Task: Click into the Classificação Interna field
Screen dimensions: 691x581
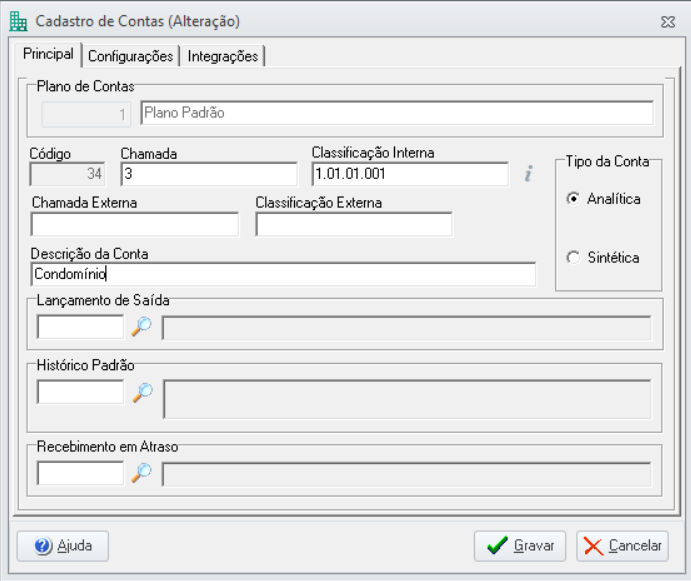Action: (x=410, y=174)
